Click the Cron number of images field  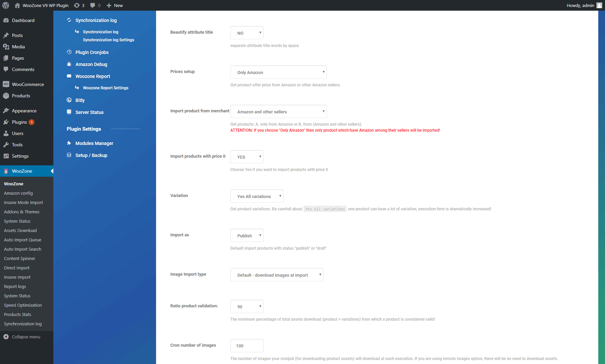pos(247,346)
